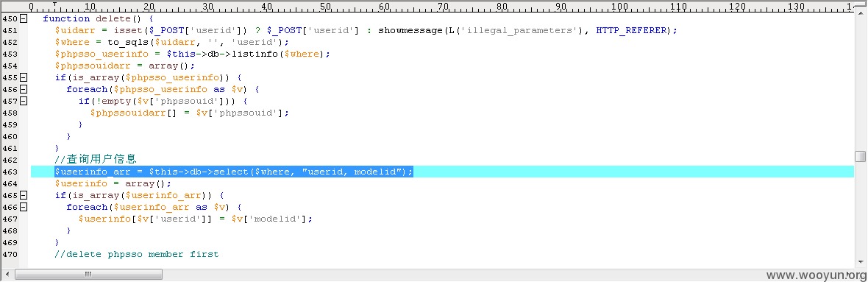The width and height of the screenshot is (868, 282).
Task: Click line number 458 in the gutter
Action: coord(10,113)
